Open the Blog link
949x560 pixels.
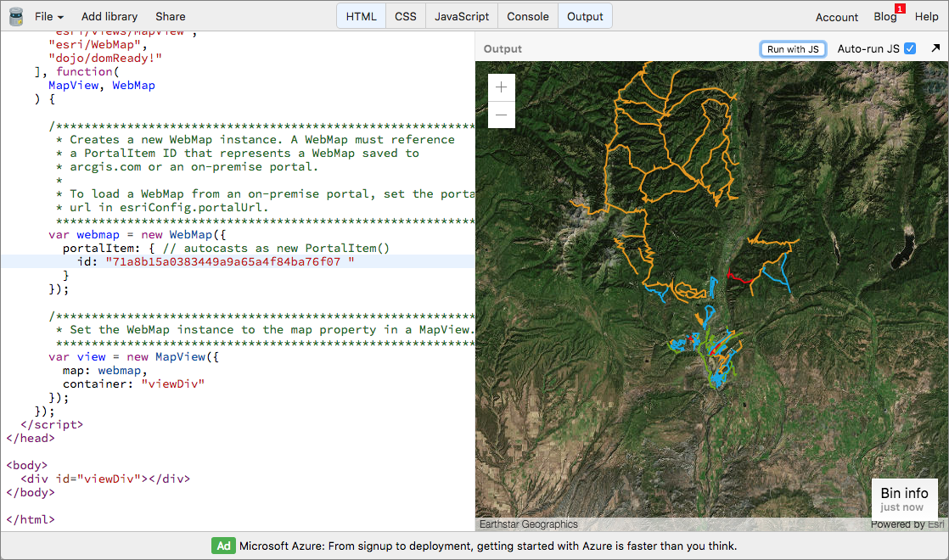coord(884,17)
